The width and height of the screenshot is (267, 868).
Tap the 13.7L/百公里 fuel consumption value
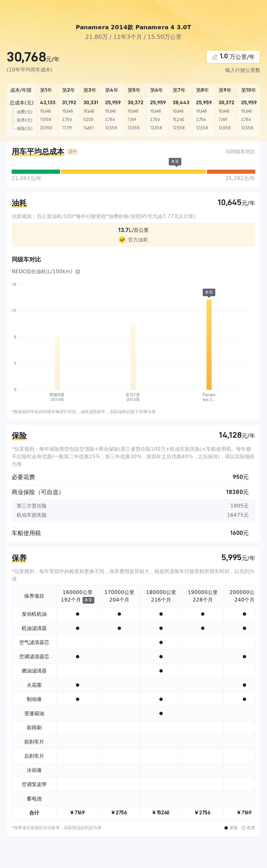(133, 230)
